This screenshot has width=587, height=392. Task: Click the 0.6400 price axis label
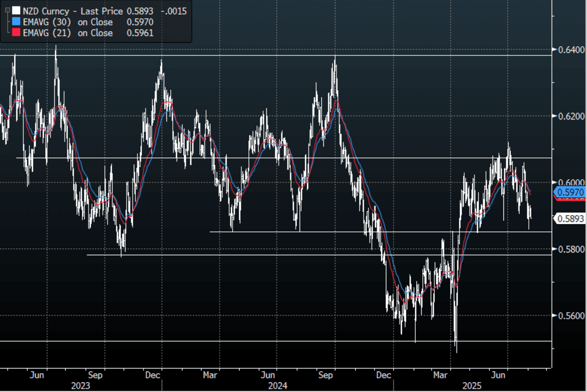[570, 50]
